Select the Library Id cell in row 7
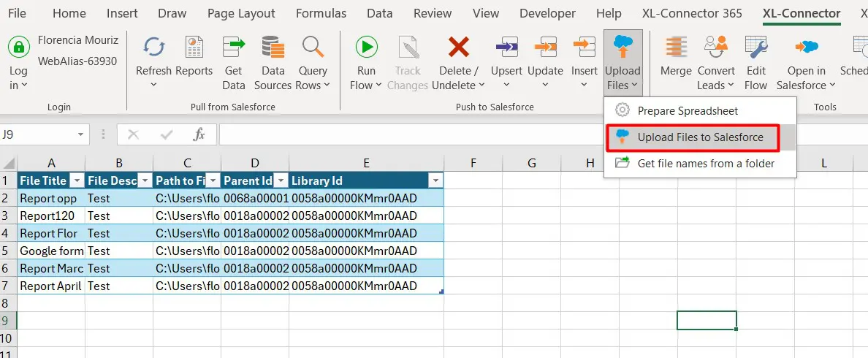868x358 pixels. click(366, 286)
